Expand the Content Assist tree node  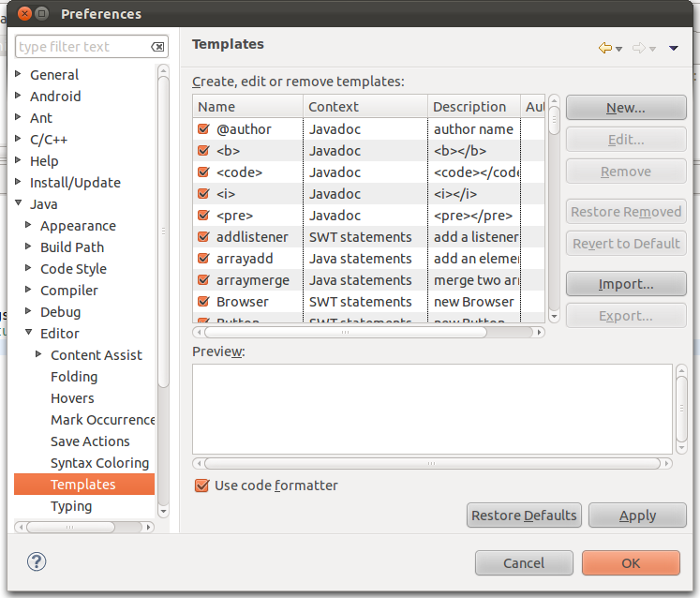click(39, 354)
